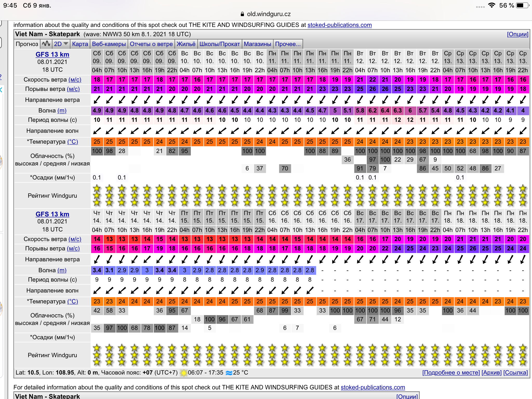The width and height of the screenshot is (532, 399).
Task: Switch to the Прогноз tab
Action: click(x=27, y=44)
